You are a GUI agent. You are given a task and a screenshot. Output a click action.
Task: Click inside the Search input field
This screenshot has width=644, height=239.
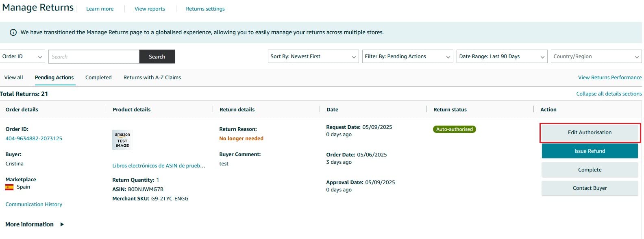click(x=94, y=57)
